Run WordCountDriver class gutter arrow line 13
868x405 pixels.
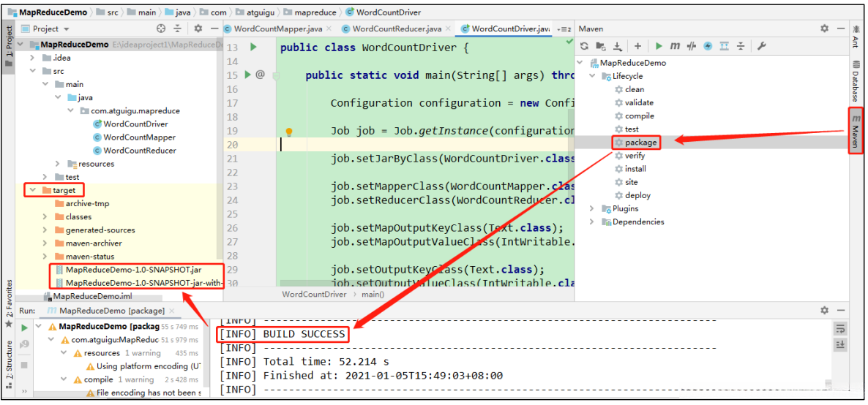coord(253,47)
